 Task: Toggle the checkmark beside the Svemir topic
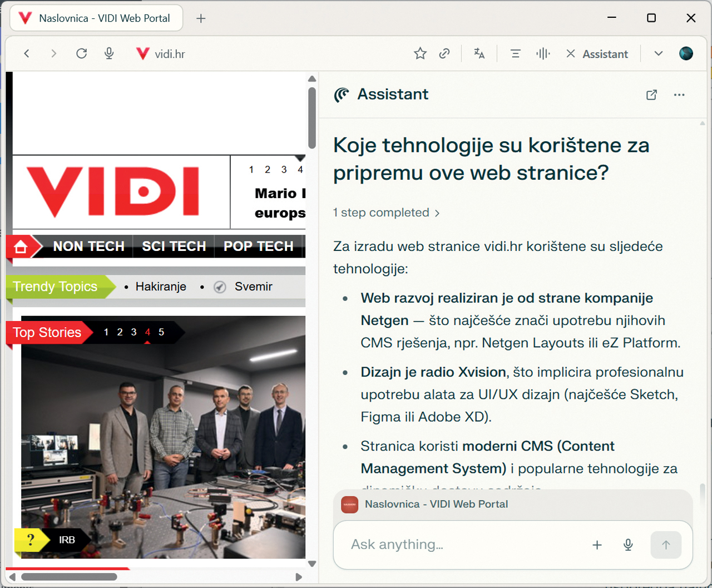[220, 286]
